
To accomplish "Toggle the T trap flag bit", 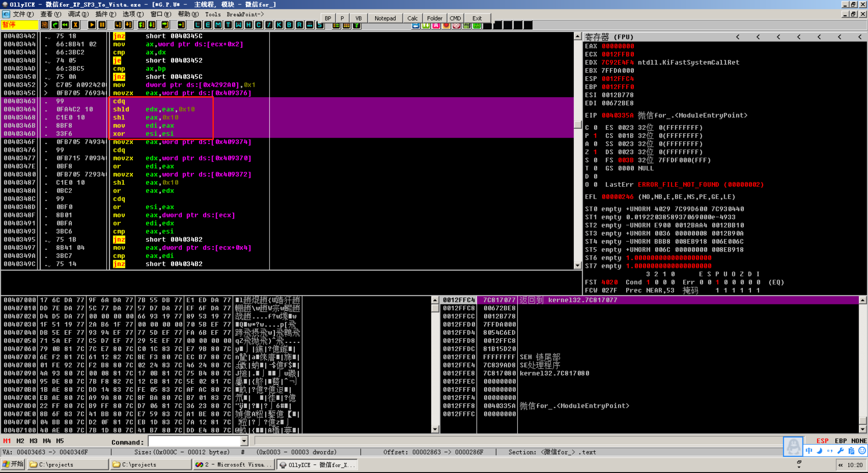I will coord(595,169).
